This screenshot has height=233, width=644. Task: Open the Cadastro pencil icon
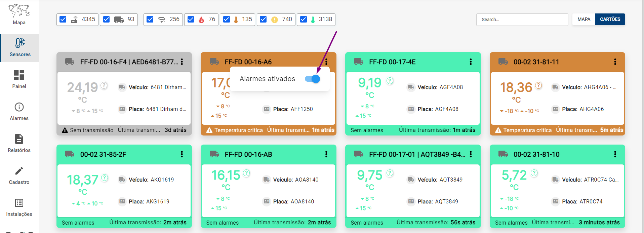pos(19,171)
